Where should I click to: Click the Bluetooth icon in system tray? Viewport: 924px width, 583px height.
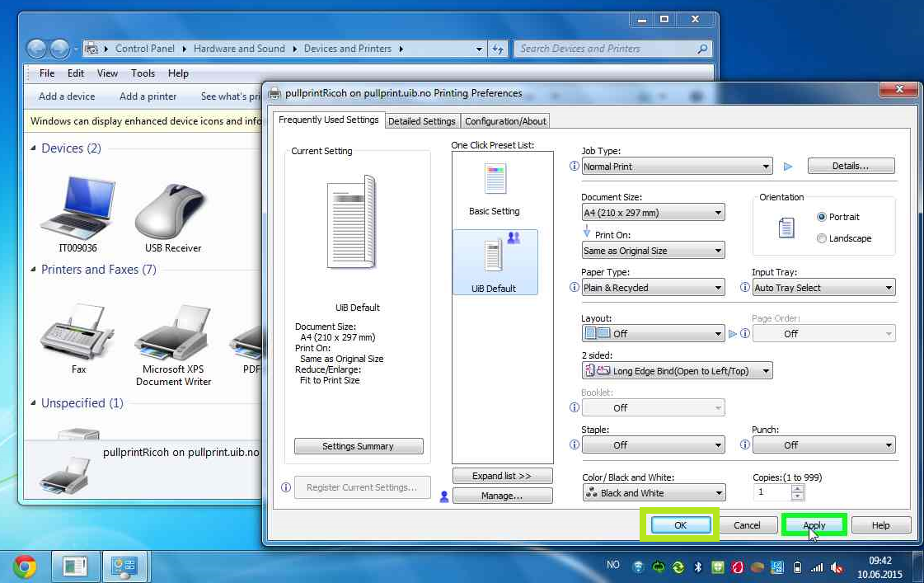click(x=697, y=567)
